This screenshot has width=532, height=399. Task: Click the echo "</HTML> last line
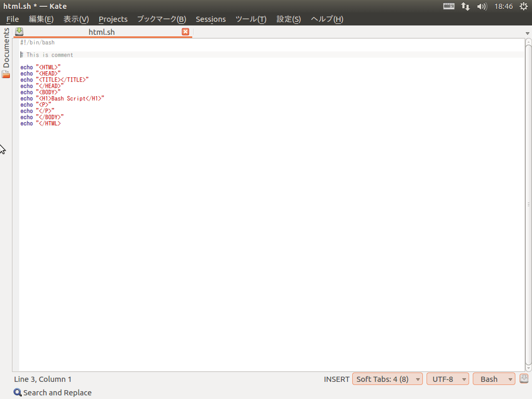pyautogui.click(x=41, y=124)
